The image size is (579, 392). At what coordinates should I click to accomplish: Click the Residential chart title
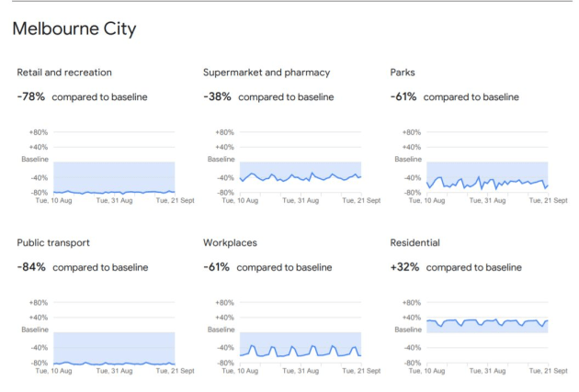[x=415, y=243]
